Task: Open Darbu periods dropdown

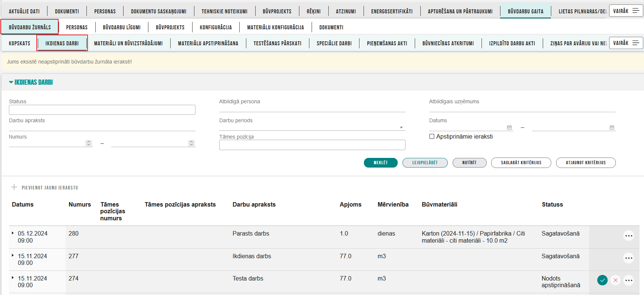Action: pyautogui.click(x=401, y=127)
